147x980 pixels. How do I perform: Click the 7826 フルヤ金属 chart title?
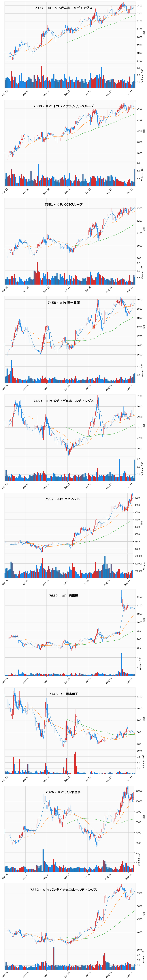[64, 792]
